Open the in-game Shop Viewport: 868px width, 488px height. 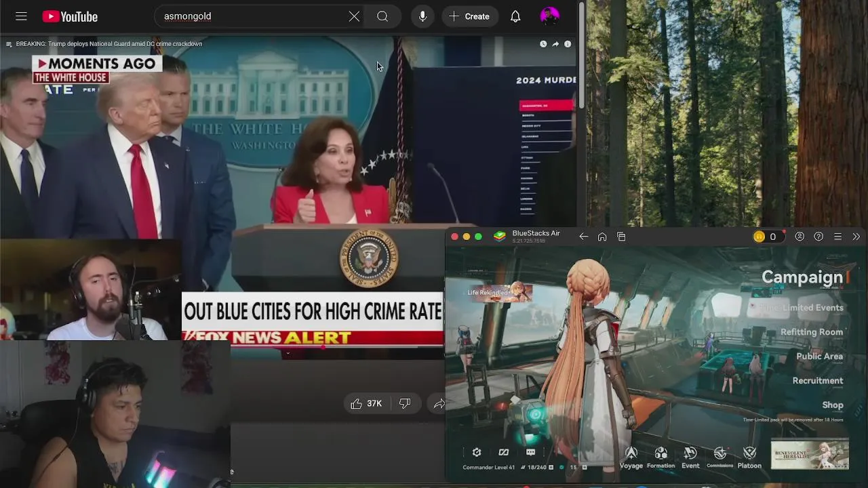pyautogui.click(x=833, y=405)
